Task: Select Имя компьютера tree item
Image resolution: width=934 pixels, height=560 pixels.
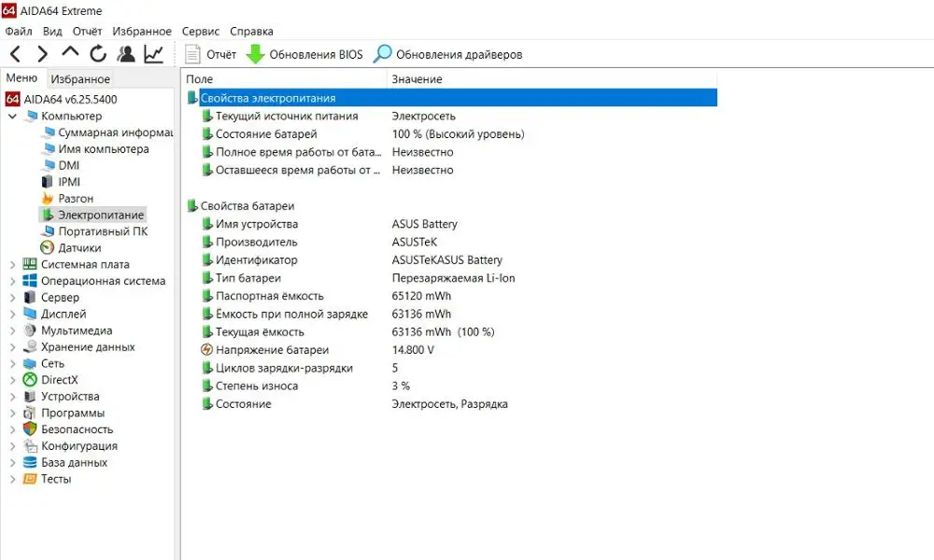Action: (104, 148)
